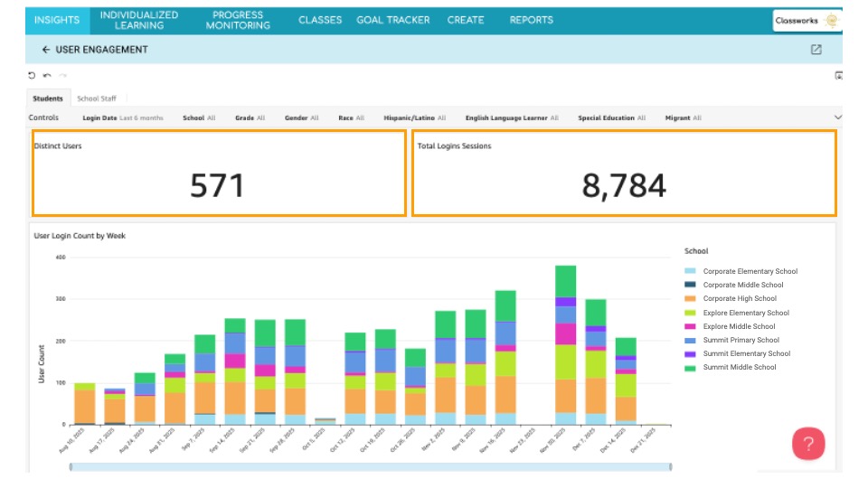This screenshot has width=868, height=488.
Task: Collapse the Controls filter bar chevron
Action: [837, 117]
